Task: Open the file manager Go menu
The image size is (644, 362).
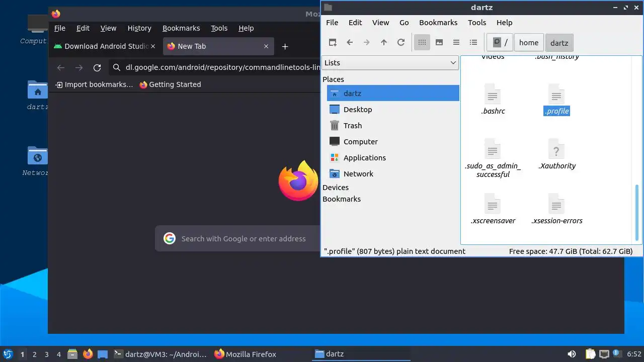Action: [x=404, y=23]
